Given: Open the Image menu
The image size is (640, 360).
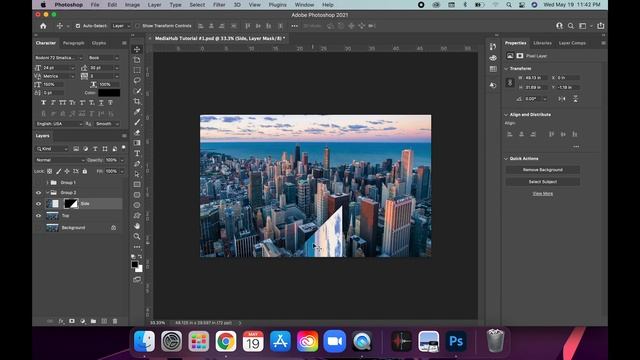Looking at the screenshot, I should (x=132, y=5).
